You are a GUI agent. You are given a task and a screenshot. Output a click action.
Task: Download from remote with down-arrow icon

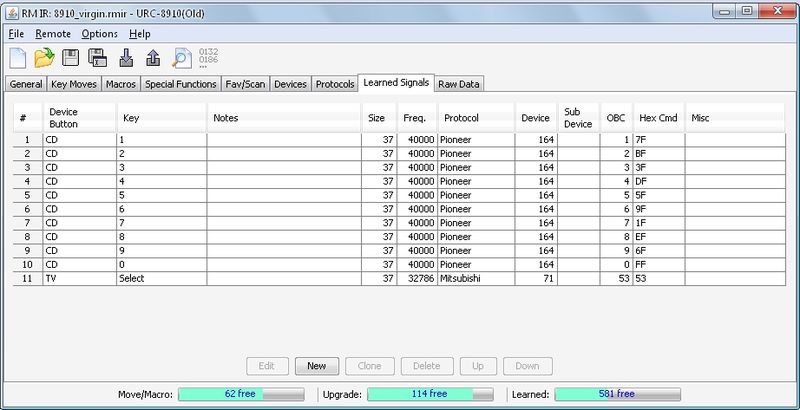tap(126, 58)
